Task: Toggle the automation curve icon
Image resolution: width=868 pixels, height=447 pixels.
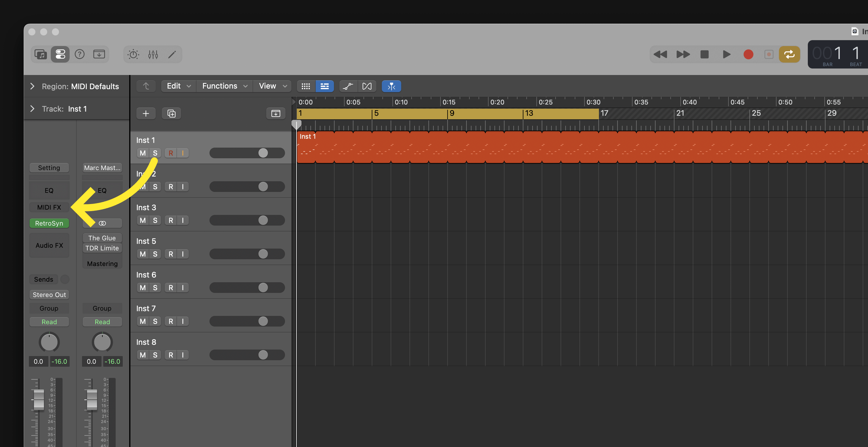Action: tap(348, 86)
